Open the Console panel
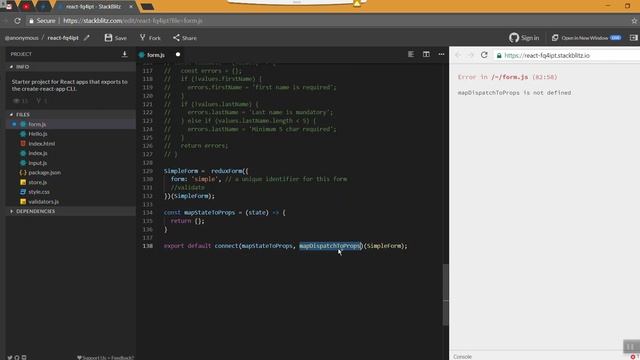Screen dimensions: 640x360 tap(462, 357)
